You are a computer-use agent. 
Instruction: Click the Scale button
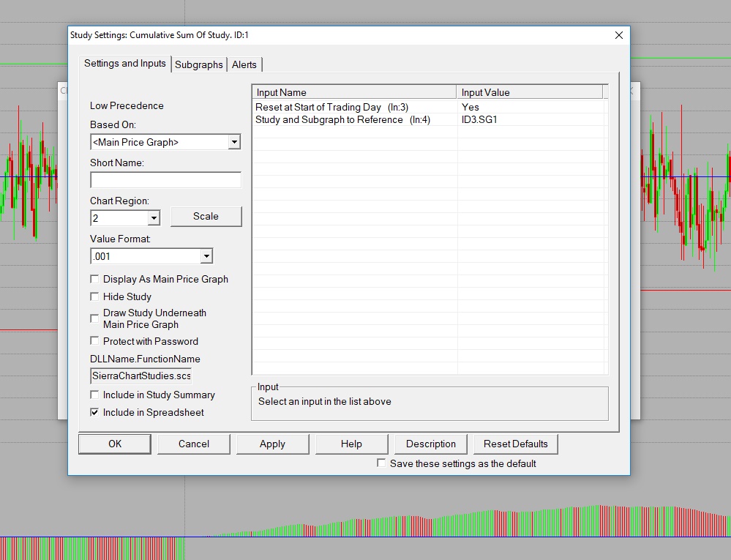[206, 217]
